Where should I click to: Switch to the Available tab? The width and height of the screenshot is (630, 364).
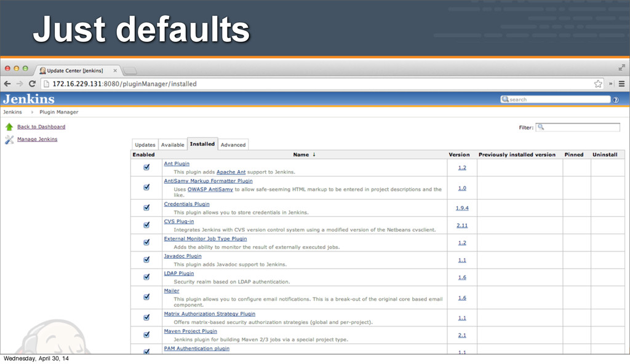click(x=173, y=144)
